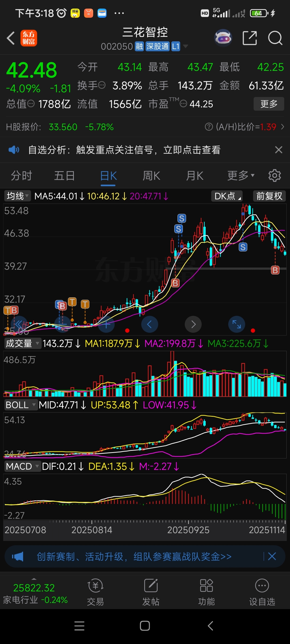This screenshot has width=290, height=644.
Task: Tap the B marker near 39.27 level
Action: [x=175, y=283]
